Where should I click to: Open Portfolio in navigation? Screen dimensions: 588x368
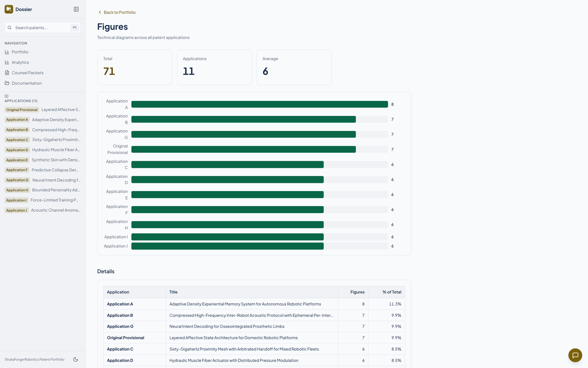(x=43, y=52)
